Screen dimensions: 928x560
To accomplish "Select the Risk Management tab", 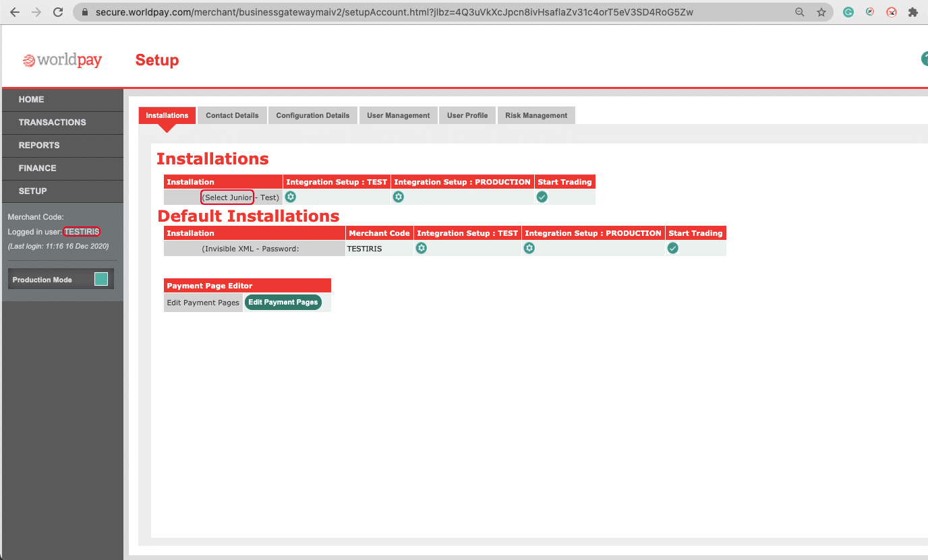I will pyautogui.click(x=536, y=115).
